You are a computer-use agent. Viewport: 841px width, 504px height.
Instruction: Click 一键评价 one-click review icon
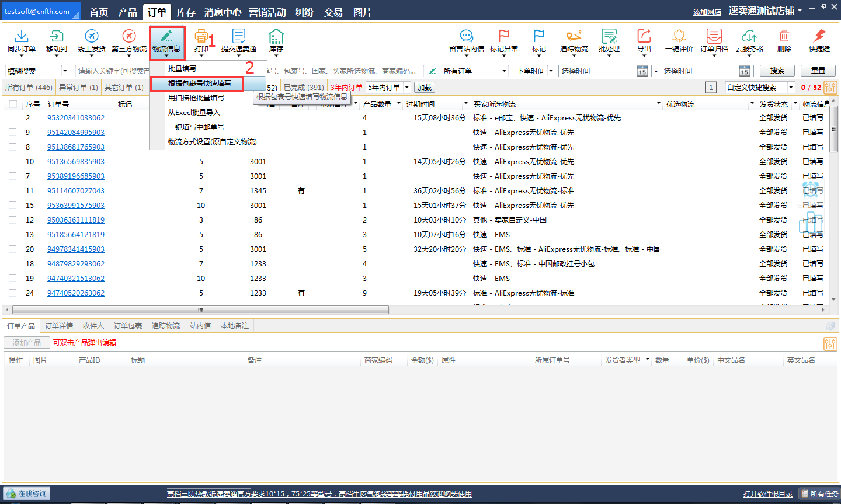tap(679, 36)
